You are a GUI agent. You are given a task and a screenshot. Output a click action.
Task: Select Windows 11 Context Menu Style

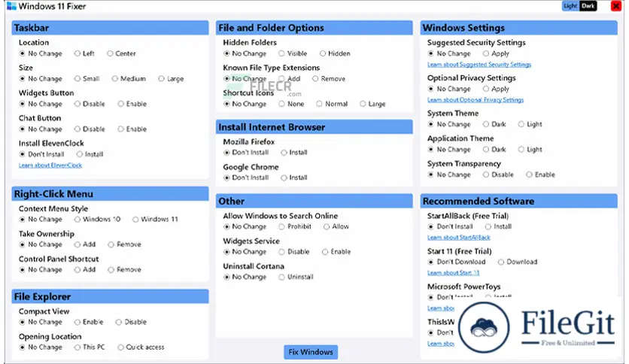coord(155,220)
